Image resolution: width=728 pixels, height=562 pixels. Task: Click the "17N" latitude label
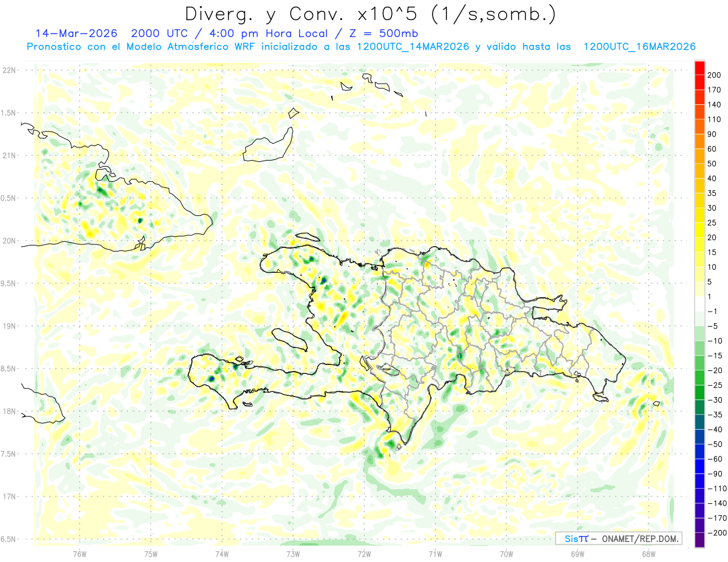[x=8, y=497]
